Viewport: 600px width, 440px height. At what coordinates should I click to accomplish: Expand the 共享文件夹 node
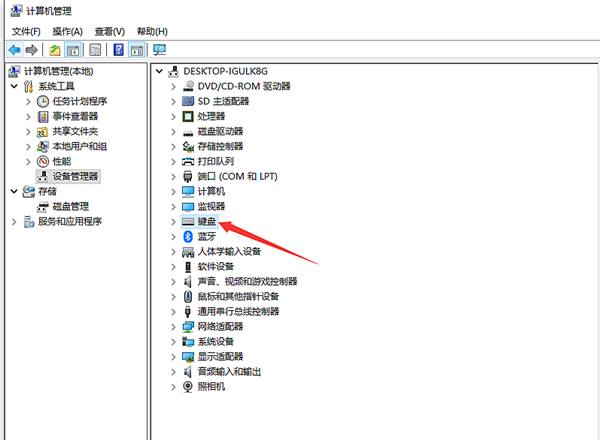[28, 132]
